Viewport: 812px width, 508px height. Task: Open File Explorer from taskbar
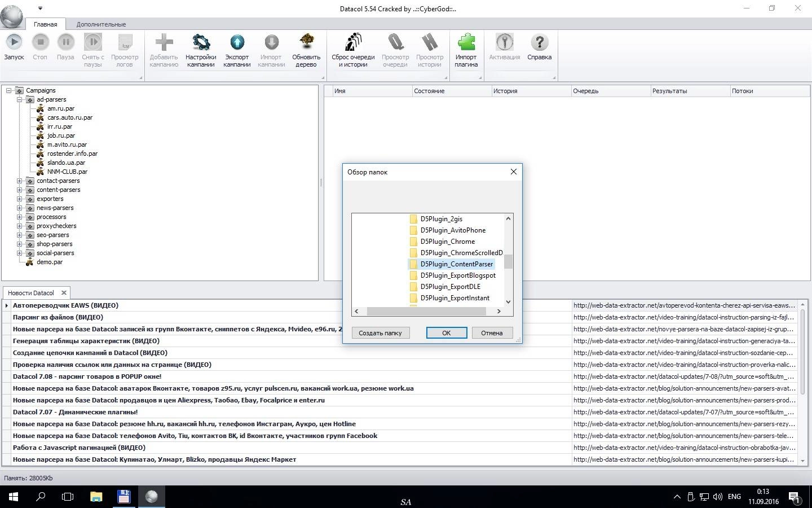pos(96,497)
